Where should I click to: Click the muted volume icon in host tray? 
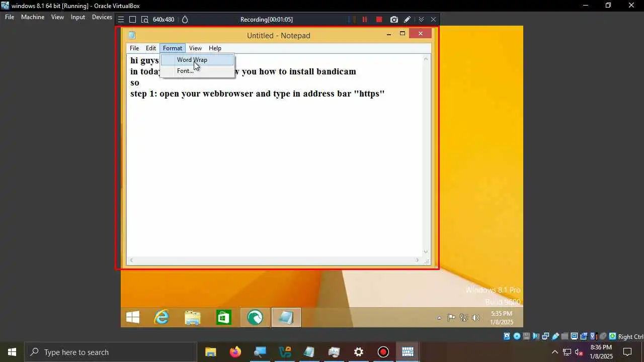(x=579, y=352)
